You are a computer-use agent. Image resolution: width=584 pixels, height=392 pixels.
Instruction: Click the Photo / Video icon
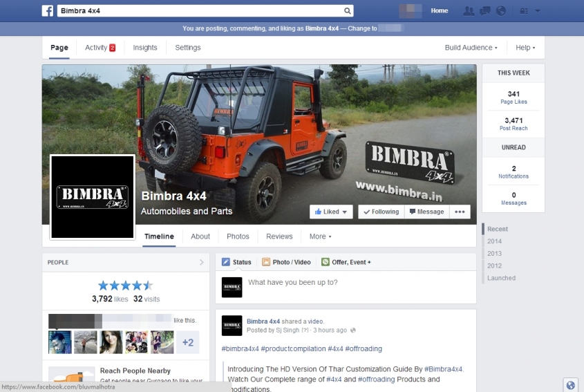coord(266,263)
